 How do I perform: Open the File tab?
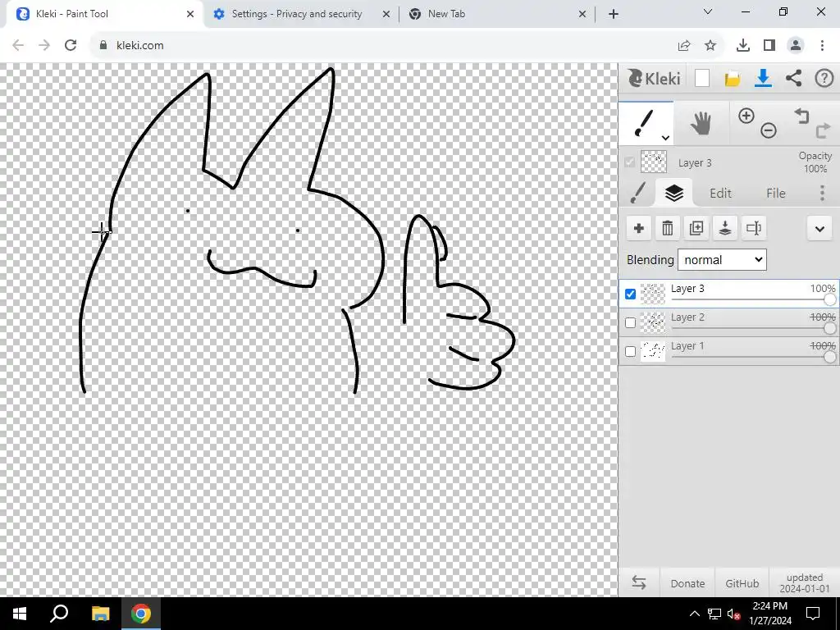point(776,193)
